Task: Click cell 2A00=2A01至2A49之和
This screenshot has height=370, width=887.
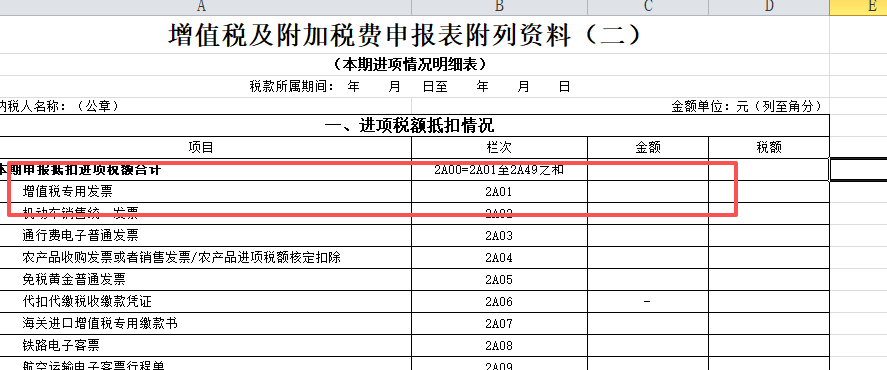Action: [x=500, y=170]
